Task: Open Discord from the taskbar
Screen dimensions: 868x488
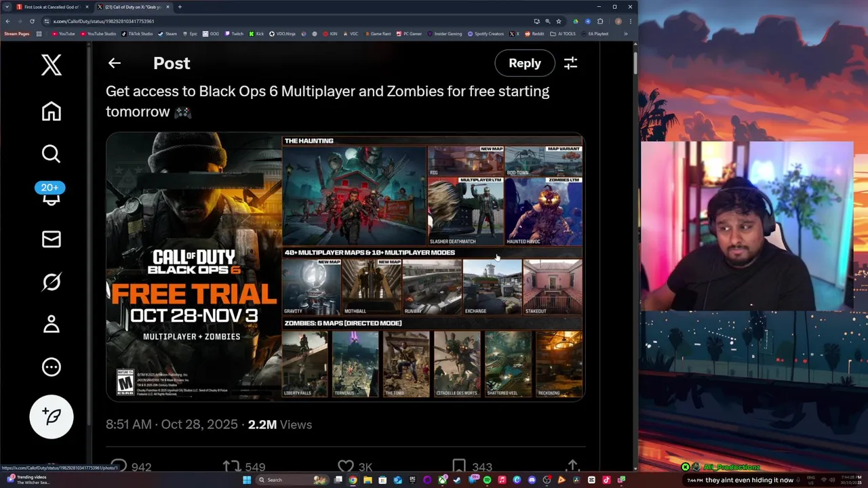Action: [x=532, y=480]
